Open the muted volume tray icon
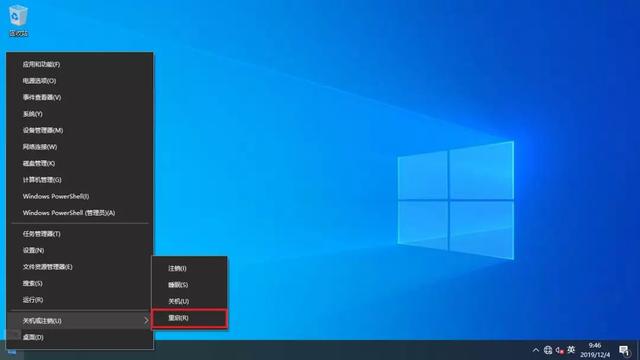Screen dimensions: 640x360 [x=560, y=350]
